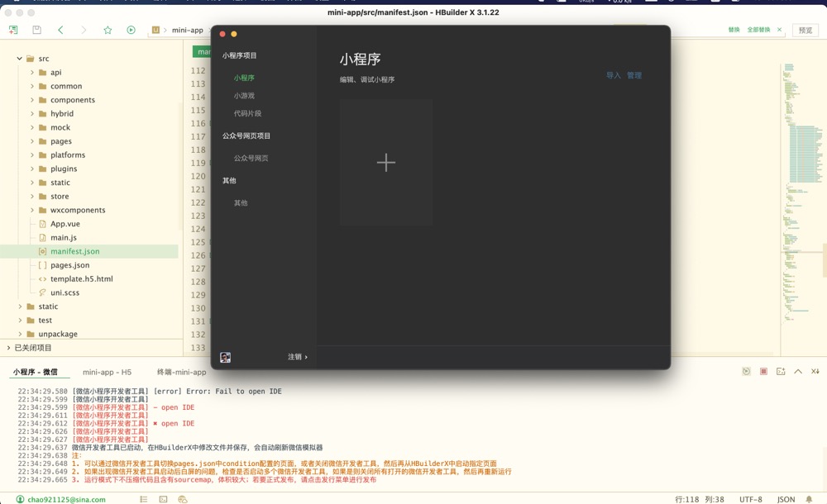Click the 预览 preview button
This screenshot has height=504, width=827.
805,30
